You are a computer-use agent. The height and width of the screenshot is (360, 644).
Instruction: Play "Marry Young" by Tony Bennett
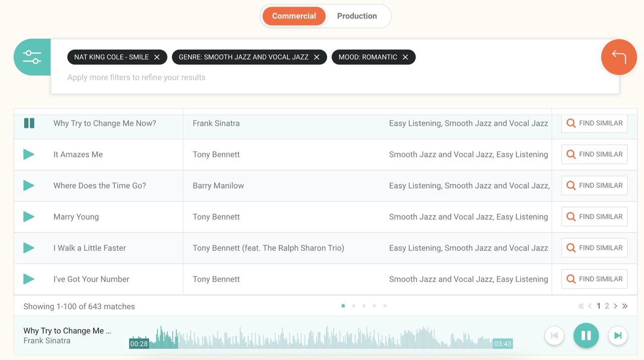tap(29, 216)
